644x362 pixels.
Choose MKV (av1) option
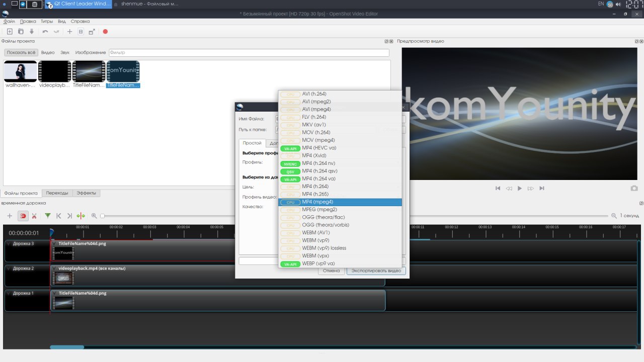tap(340, 125)
